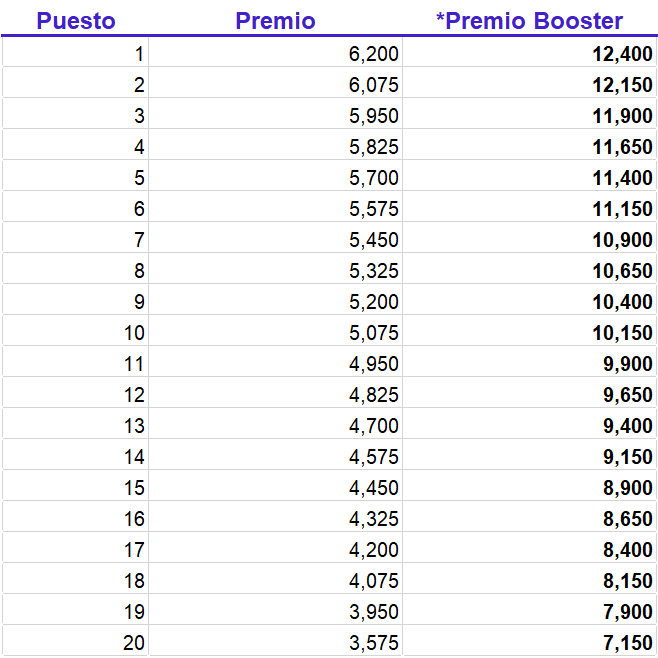The height and width of the screenshot is (658, 658).
Task: Click the Premio column header
Action: click(275, 21)
